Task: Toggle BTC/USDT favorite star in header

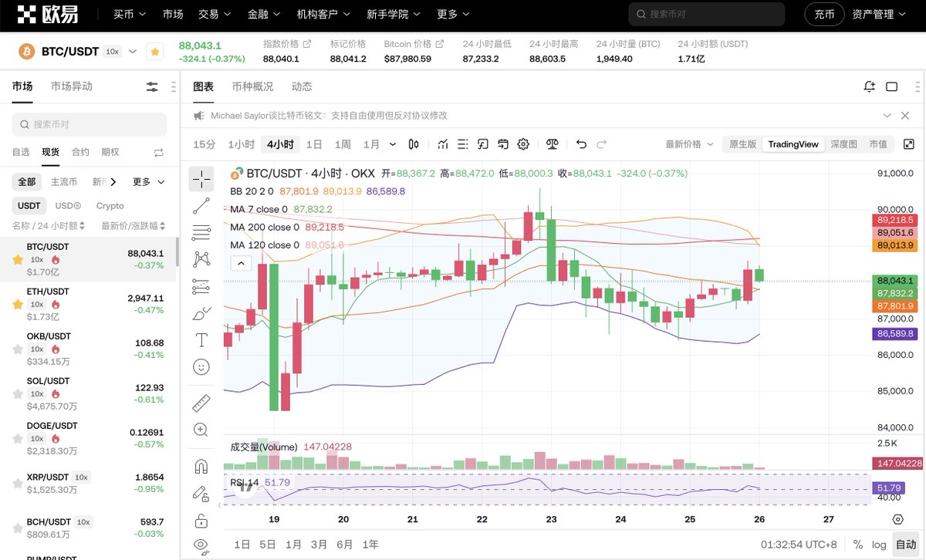Action: pyautogui.click(x=155, y=52)
